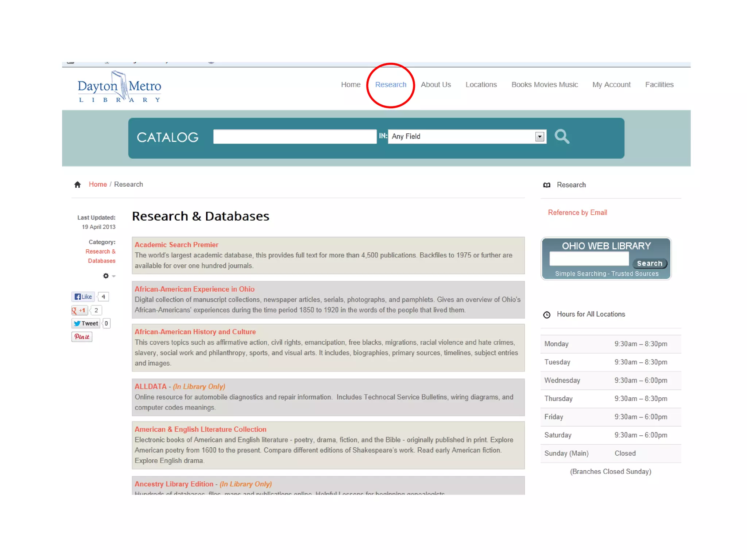The height and width of the screenshot is (560, 747).
Task: Click the Twitter Tweet button
Action: click(86, 323)
